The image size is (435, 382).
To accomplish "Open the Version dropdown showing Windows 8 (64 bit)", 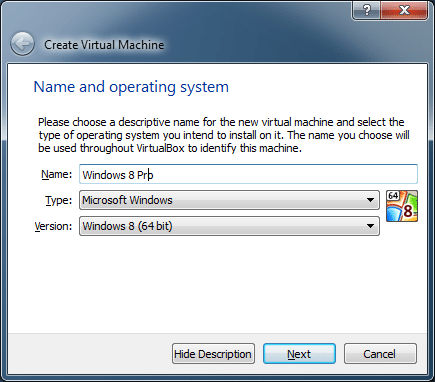I will [x=229, y=226].
